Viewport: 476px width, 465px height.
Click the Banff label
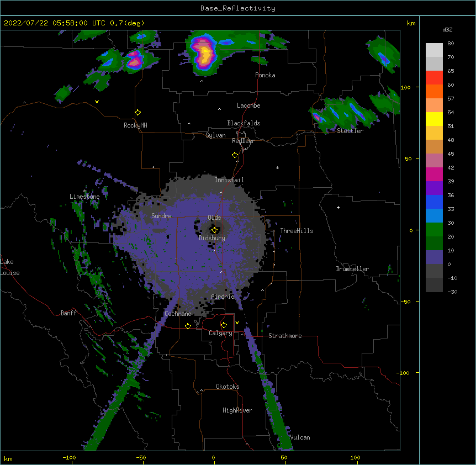68,313
